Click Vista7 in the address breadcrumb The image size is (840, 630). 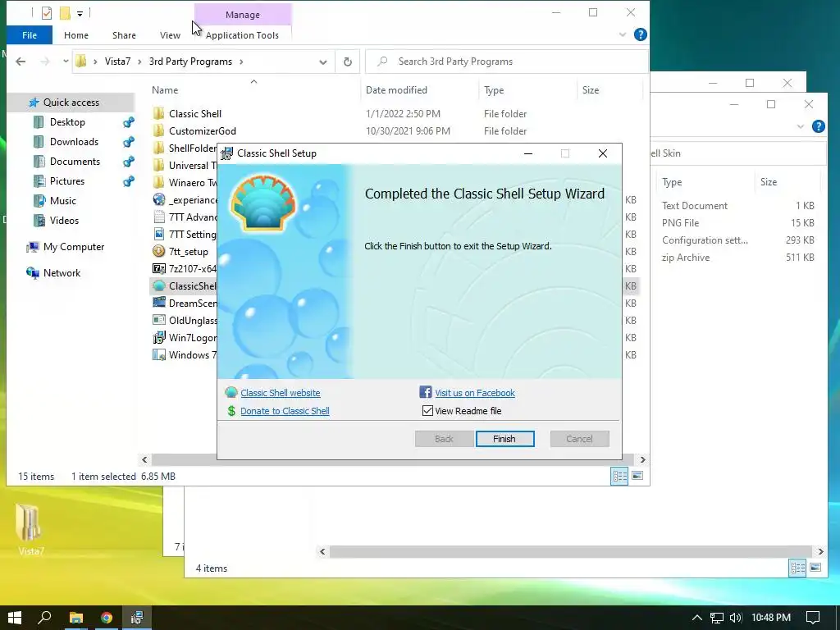coord(117,62)
